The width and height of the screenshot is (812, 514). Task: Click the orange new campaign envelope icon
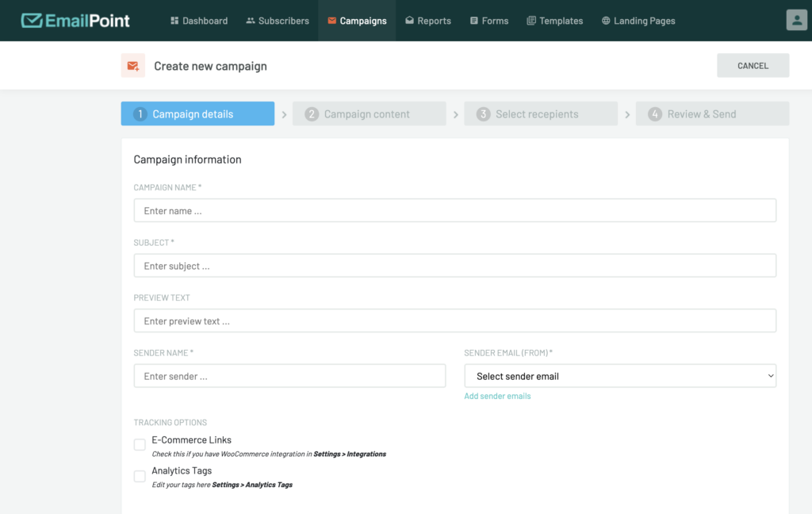(133, 66)
